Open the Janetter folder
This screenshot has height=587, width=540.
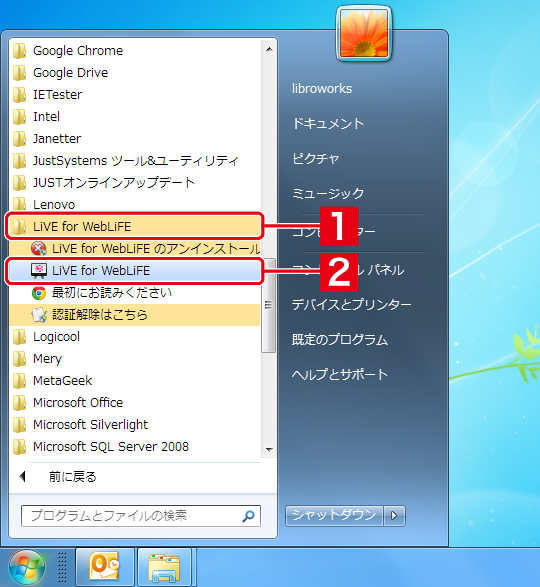tap(135, 139)
